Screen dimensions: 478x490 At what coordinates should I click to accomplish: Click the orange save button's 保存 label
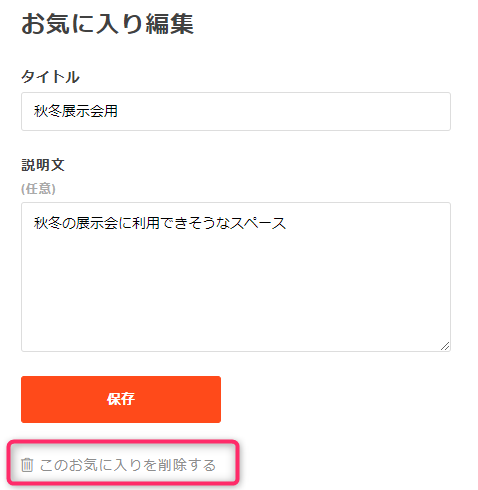tap(121, 399)
